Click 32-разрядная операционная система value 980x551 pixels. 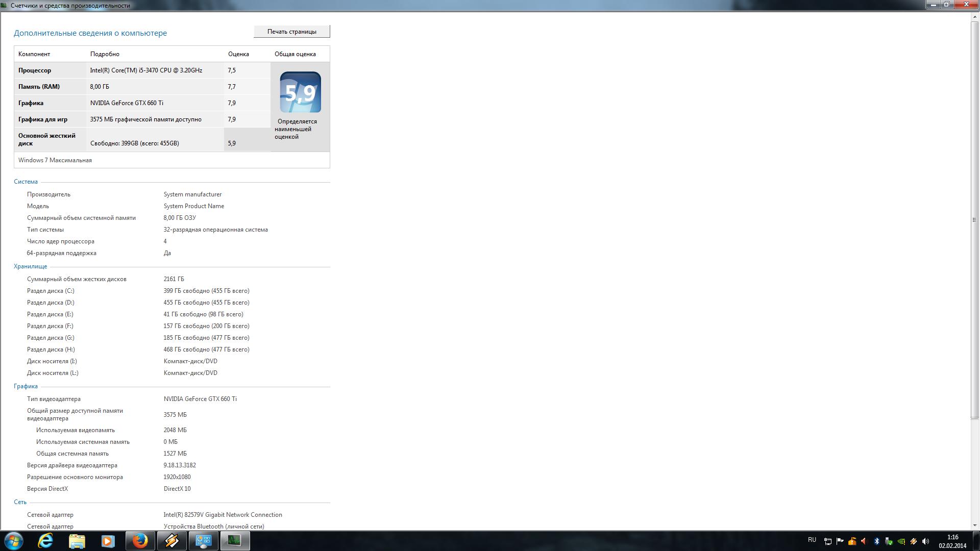(215, 230)
